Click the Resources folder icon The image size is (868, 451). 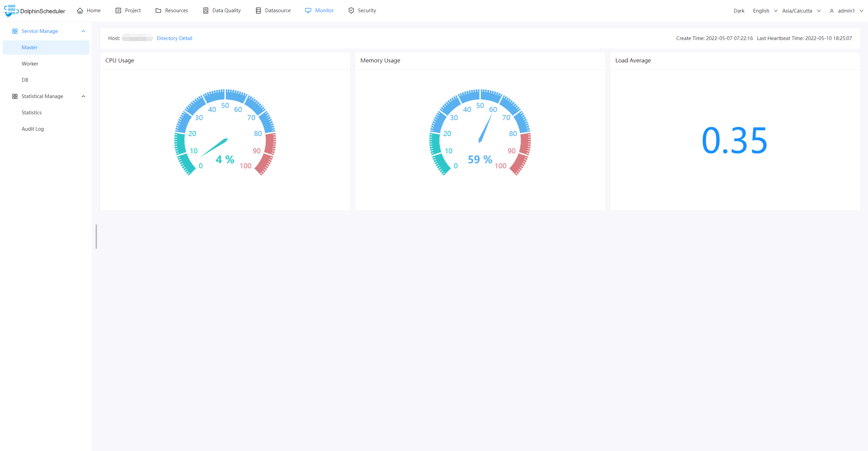[158, 11]
